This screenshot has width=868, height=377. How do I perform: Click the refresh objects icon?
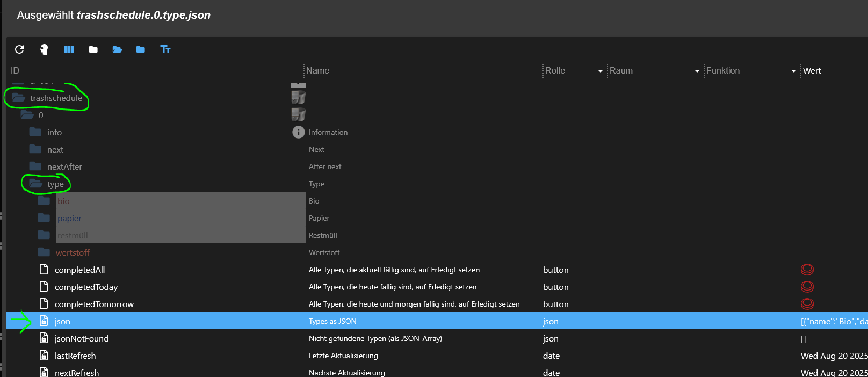pyautogui.click(x=19, y=49)
